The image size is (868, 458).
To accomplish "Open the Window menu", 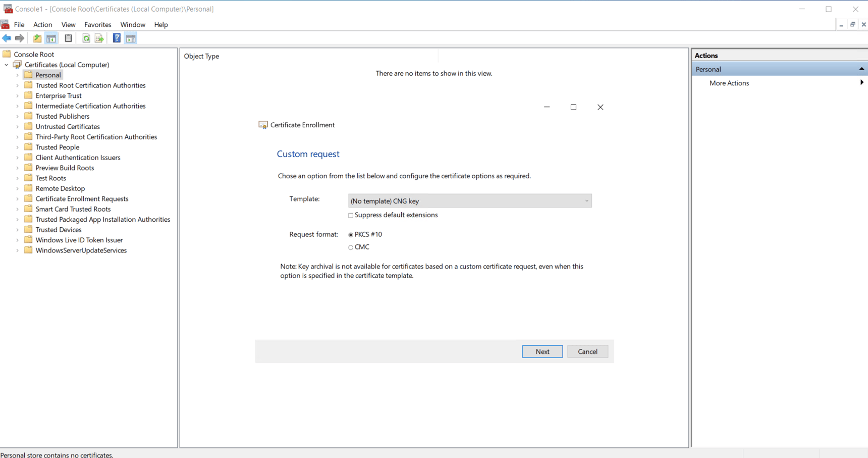I will [x=133, y=24].
